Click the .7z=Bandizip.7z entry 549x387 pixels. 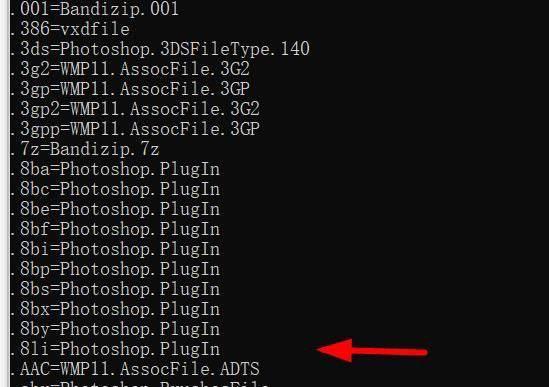pos(85,149)
